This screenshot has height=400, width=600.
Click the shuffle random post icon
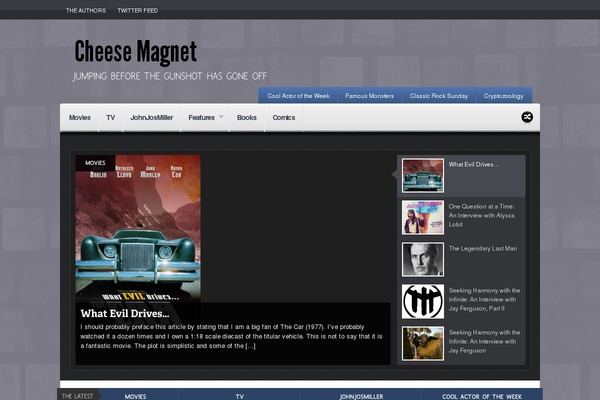527,117
